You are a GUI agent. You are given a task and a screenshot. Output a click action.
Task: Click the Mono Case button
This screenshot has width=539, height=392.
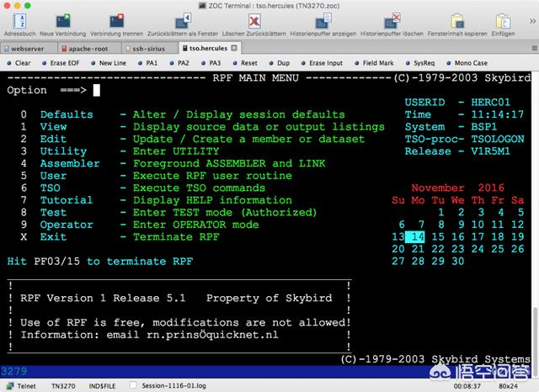click(x=467, y=63)
